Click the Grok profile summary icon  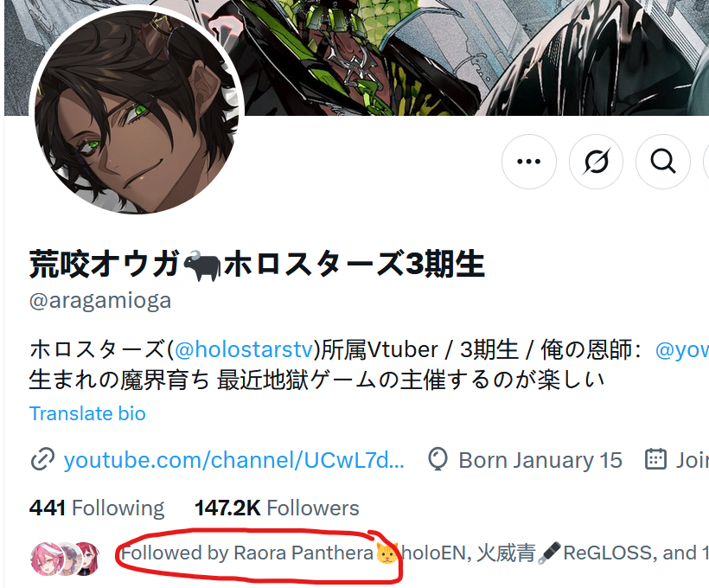(x=596, y=162)
